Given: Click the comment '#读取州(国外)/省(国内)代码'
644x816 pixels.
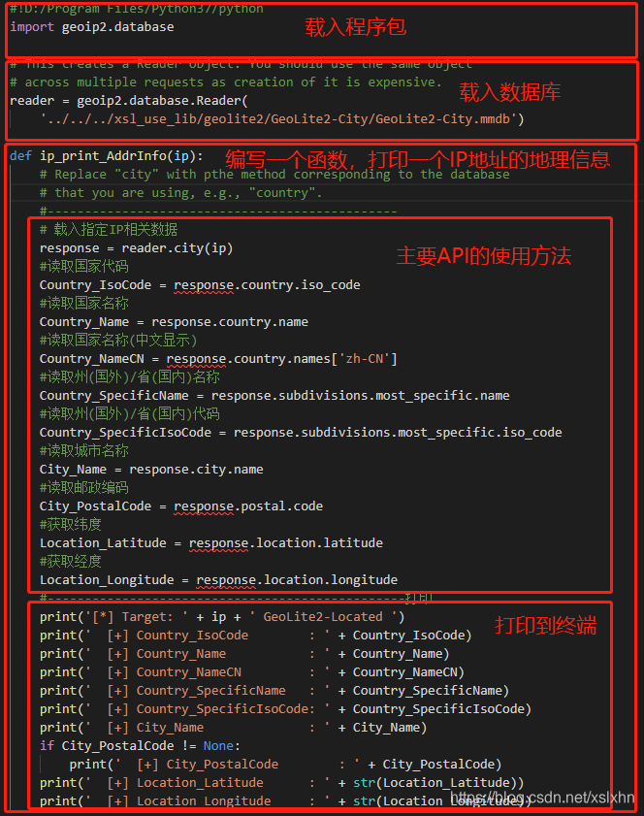Looking at the screenshot, I should [130, 414].
